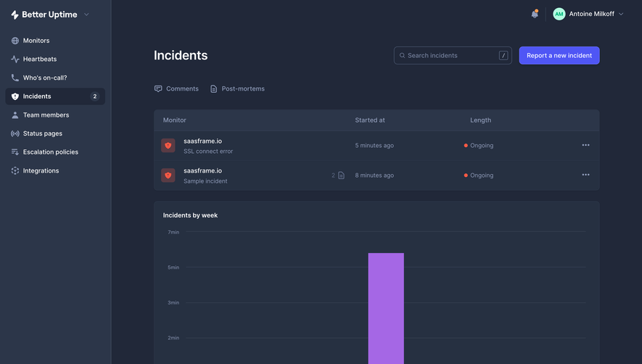Click the incidents count badge 2
Screen dimensions: 642x364
[94, 96]
